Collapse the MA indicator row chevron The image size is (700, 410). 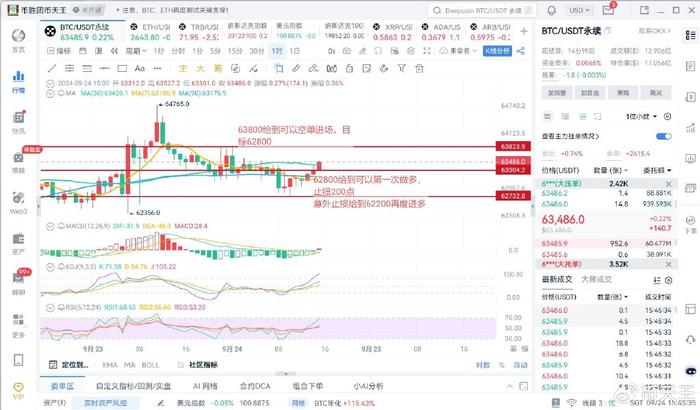[x=50, y=93]
